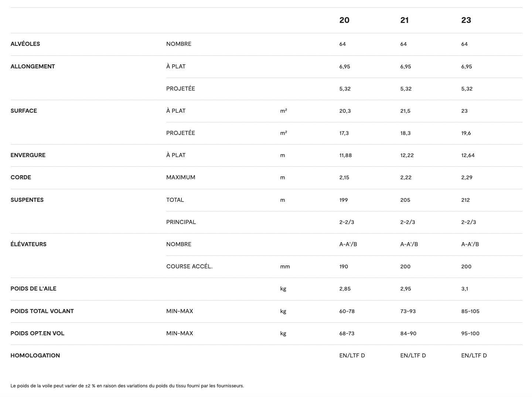Click the ENVERGURE row label
Viewport: 532px width, 397px height.
(x=28, y=155)
